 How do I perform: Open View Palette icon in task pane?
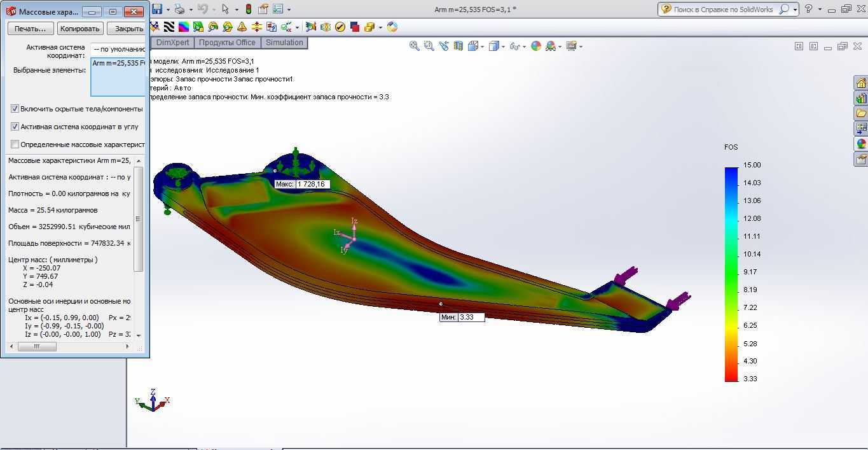861,129
